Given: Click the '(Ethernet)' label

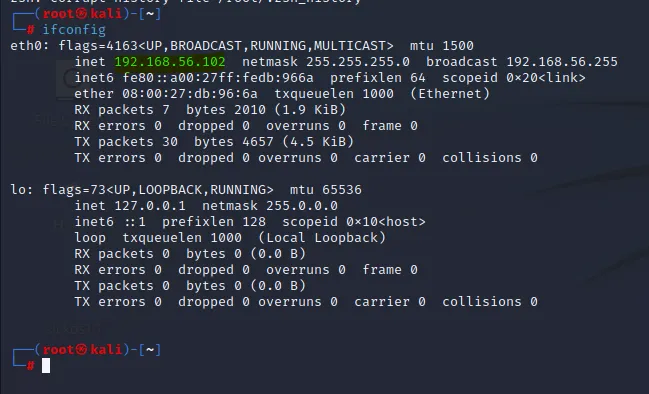Looking at the screenshot, I should click(450, 94).
